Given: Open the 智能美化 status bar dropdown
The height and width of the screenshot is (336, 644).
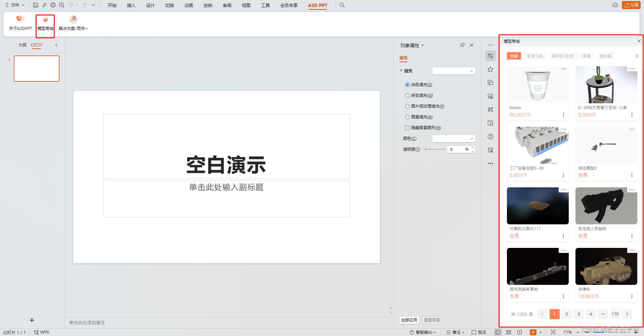Looking at the screenshot, I should point(423,332).
